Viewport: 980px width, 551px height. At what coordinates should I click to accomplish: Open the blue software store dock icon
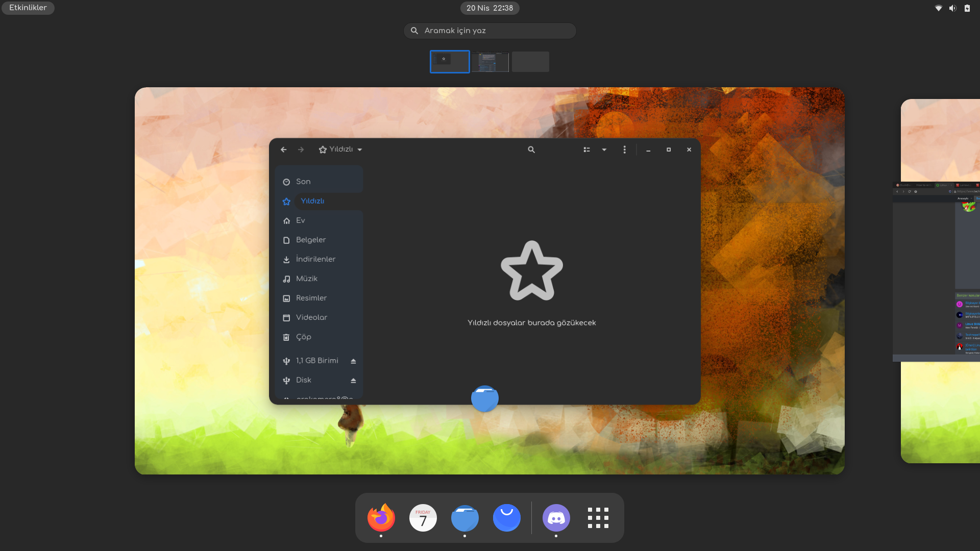pyautogui.click(x=506, y=518)
